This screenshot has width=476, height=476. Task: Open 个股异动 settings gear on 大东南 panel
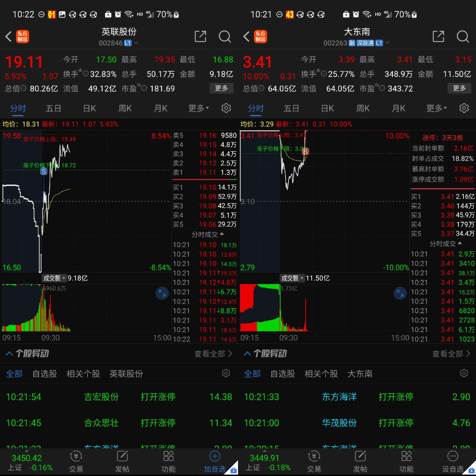[464, 373]
